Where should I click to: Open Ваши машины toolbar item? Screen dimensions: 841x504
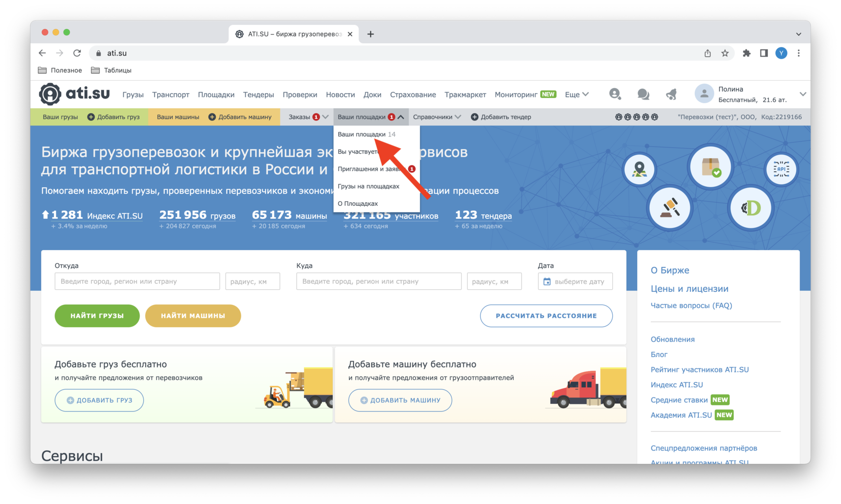coord(178,117)
